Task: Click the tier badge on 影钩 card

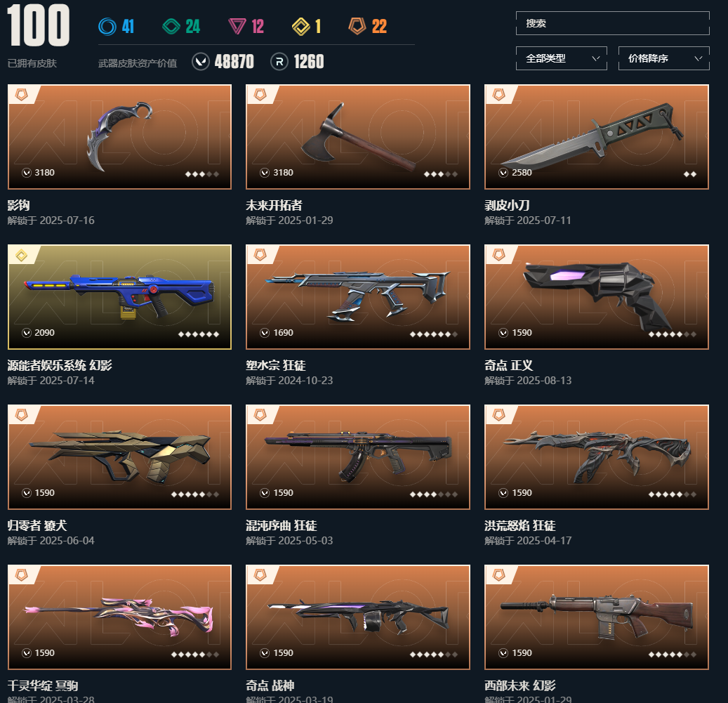Action: pyautogui.click(x=21, y=95)
